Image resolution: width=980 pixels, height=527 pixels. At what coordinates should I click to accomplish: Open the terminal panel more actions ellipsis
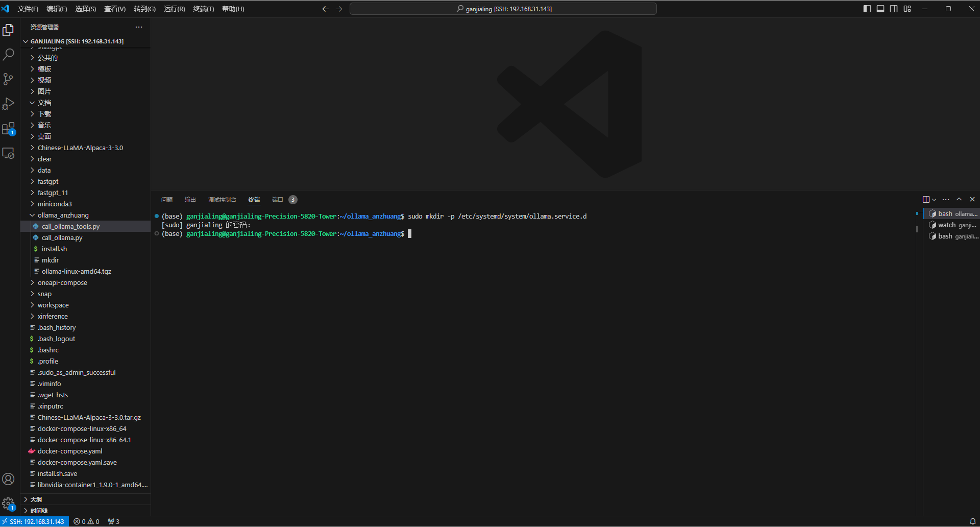[946, 200]
